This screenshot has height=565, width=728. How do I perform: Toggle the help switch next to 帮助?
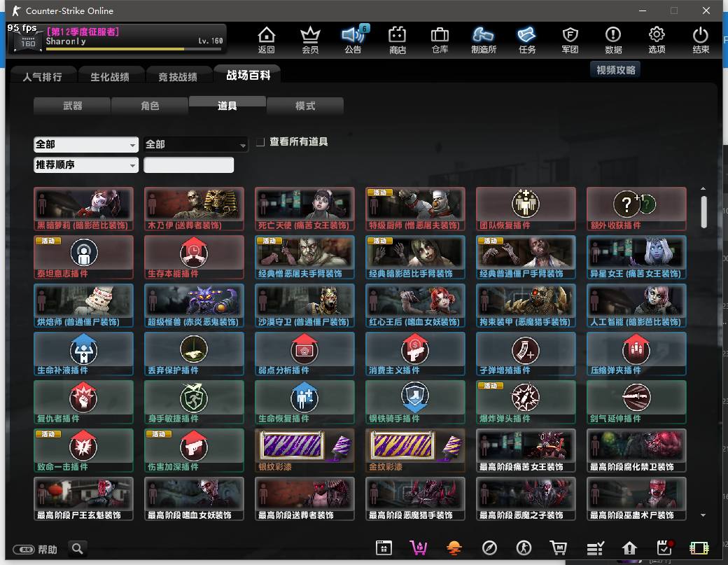click(x=24, y=549)
